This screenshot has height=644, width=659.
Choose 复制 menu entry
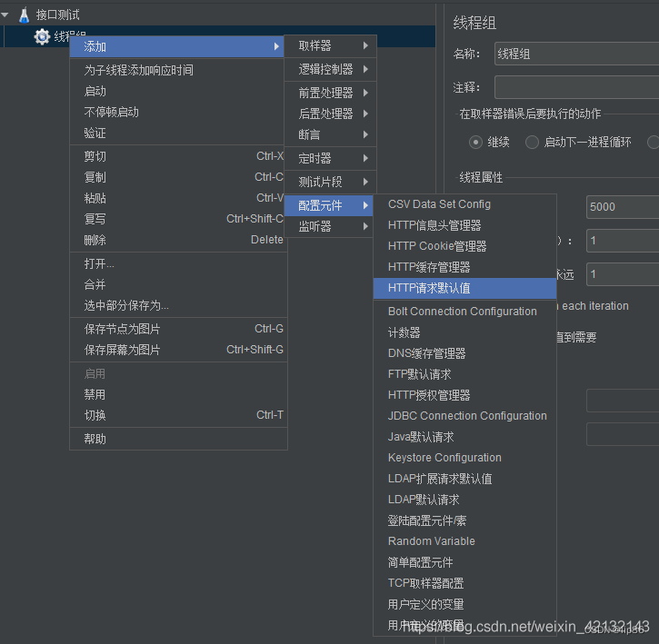pyautogui.click(x=177, y=177)
